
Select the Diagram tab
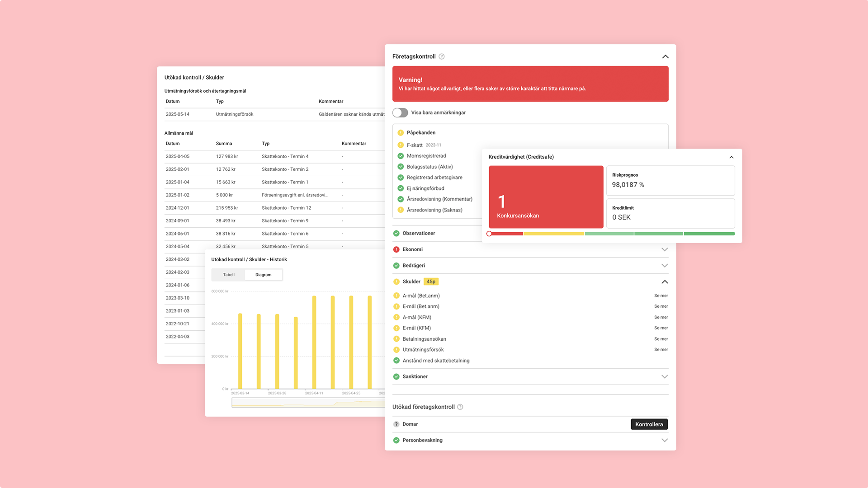[x=263, y=275]
